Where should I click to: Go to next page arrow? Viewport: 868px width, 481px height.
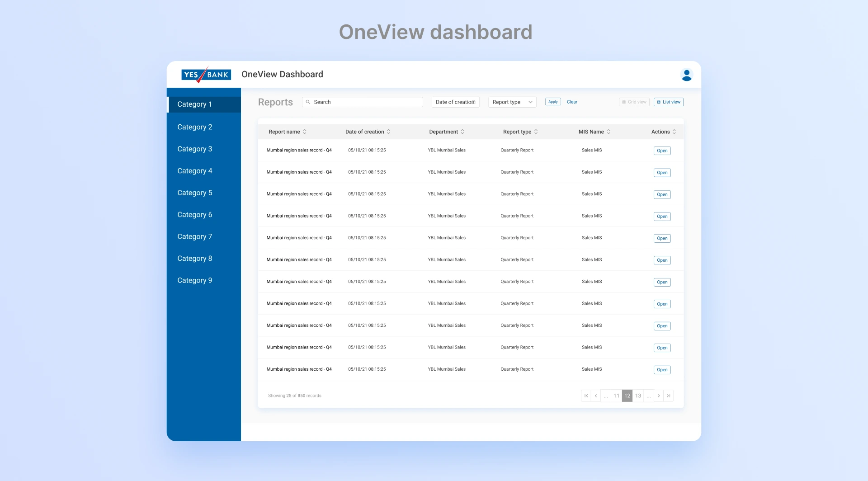click(x=659, y=396)
